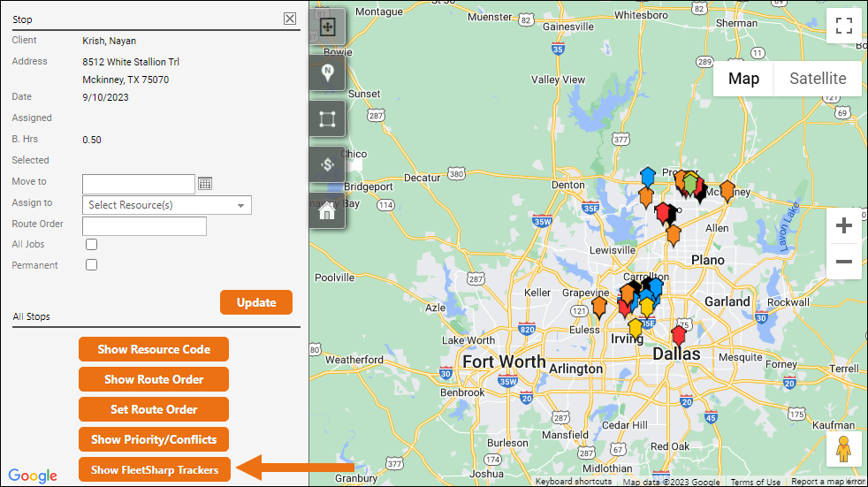The width and height of the screenshot is (868, 487).
Task: Click the north location pin tool
Action: coord(327,72)
